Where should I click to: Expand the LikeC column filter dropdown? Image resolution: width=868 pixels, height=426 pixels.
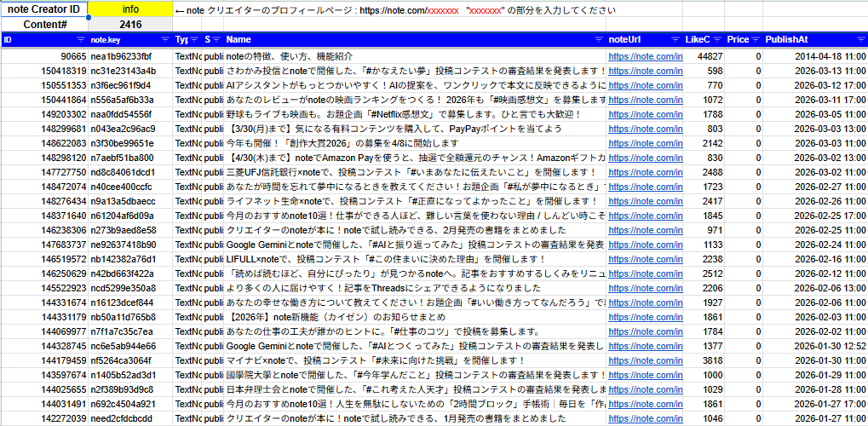point(718,40)
